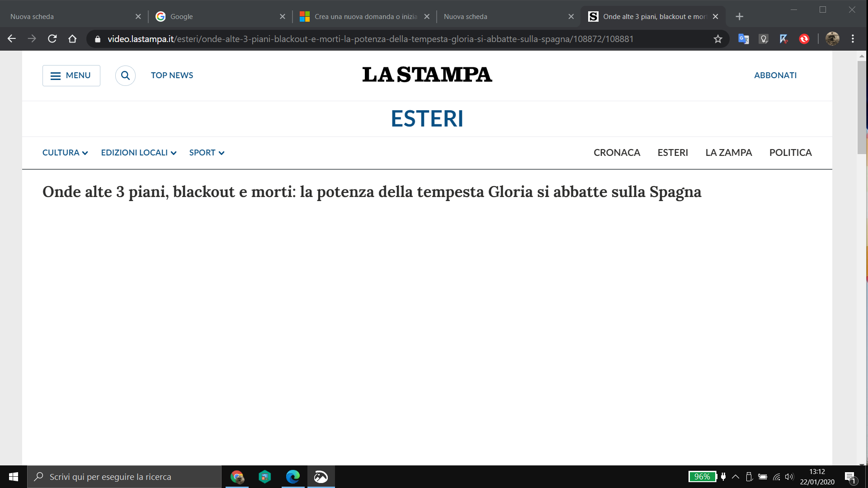Open the site MENU button
The width and height of the screenshot is (868, 488).
pos(71,75)
